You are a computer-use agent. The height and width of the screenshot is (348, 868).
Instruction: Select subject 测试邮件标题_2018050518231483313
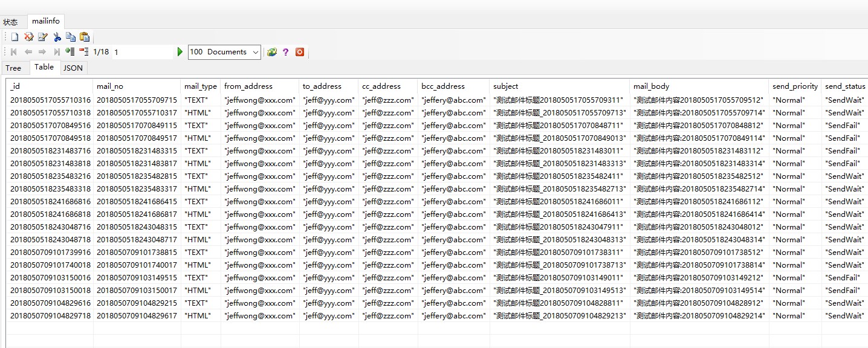click(560, 164)
